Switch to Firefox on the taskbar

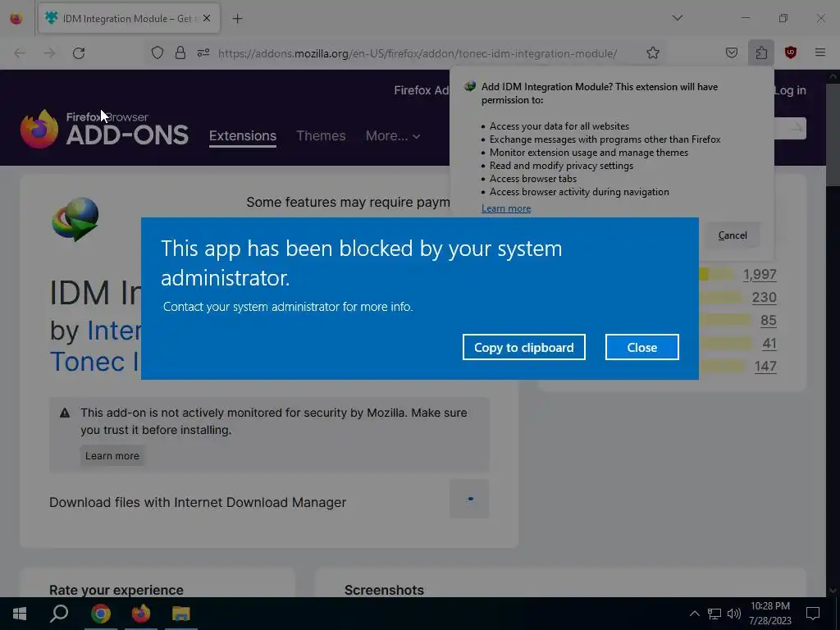[141, 614]
